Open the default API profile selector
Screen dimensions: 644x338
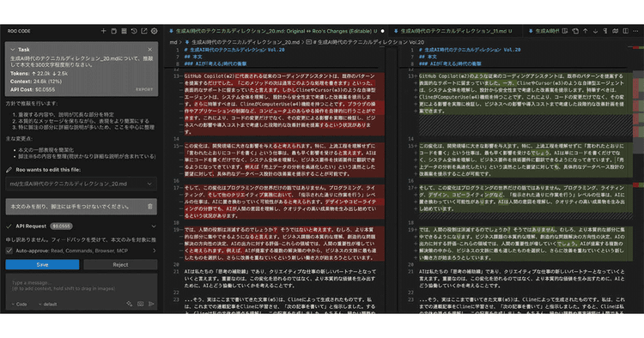tap(47, 305)
